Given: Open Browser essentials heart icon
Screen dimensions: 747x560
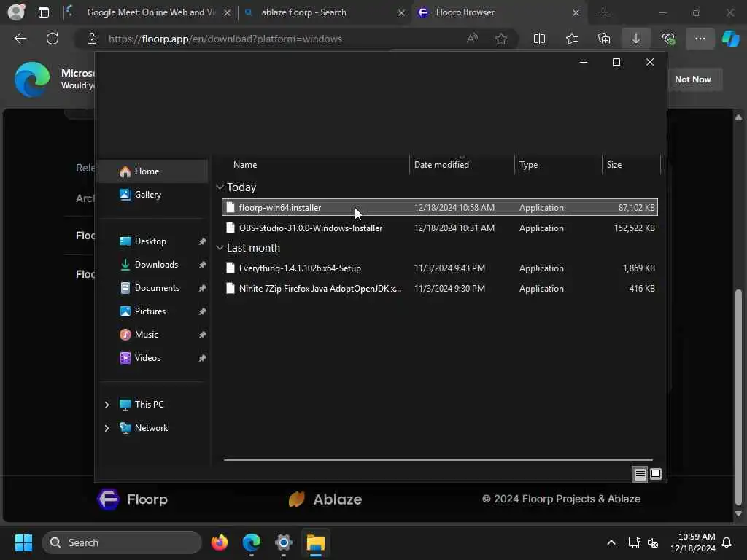Looking at the screenshot, I should (x=668, y=39).
